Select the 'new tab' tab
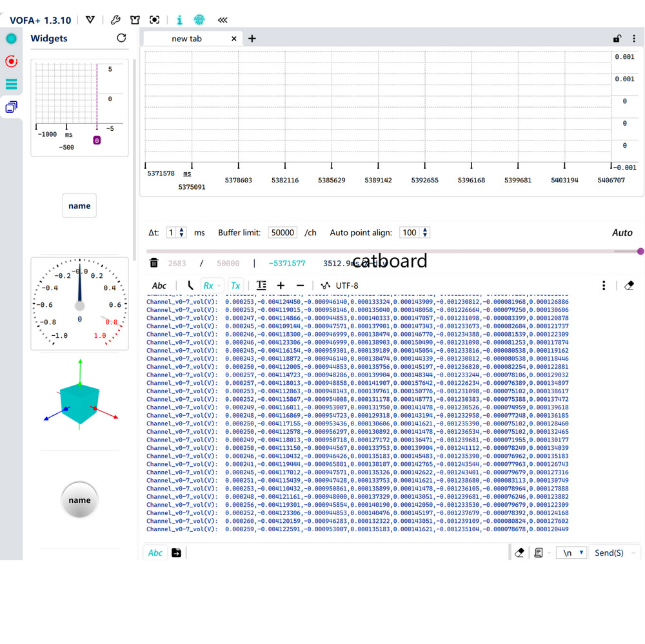645x644 pixels. (186, 39)
